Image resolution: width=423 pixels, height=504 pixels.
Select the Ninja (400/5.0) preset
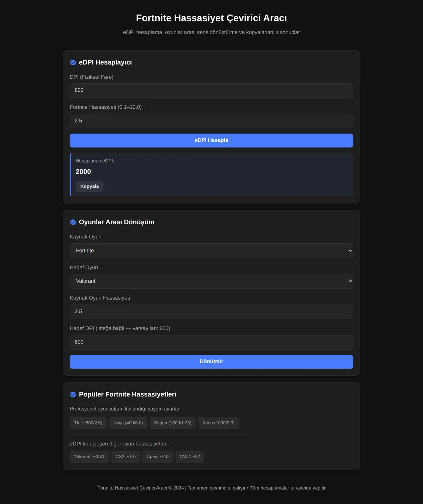point(128,423)
